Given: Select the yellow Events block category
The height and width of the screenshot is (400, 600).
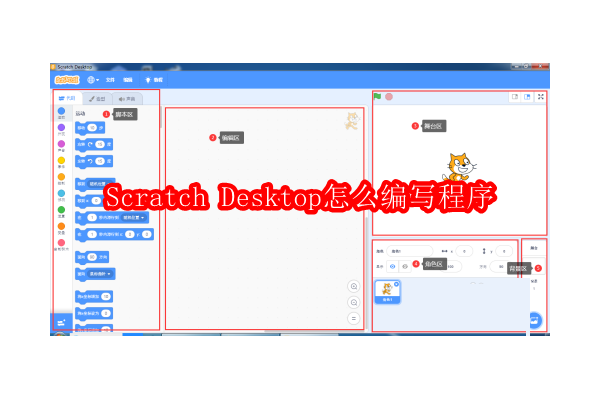Looking at the screenshot, I should 61,162.
